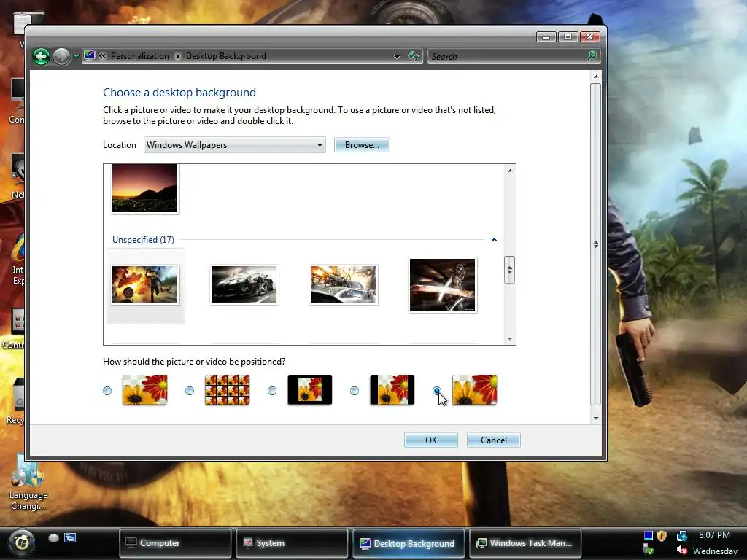
Task: Select the sunset mountain wallpaper thumbnail
Action: point(145,188)
